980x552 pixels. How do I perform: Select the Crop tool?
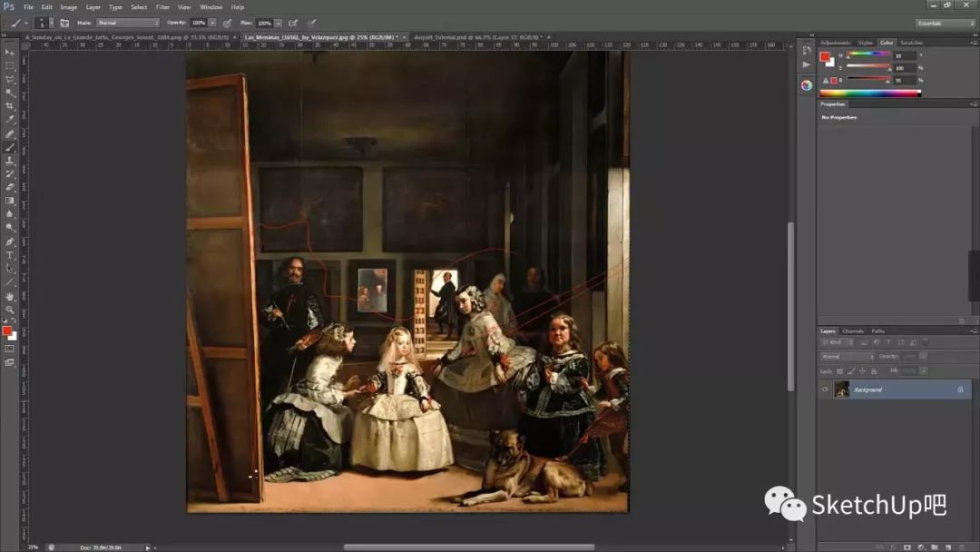coord(9,106)
